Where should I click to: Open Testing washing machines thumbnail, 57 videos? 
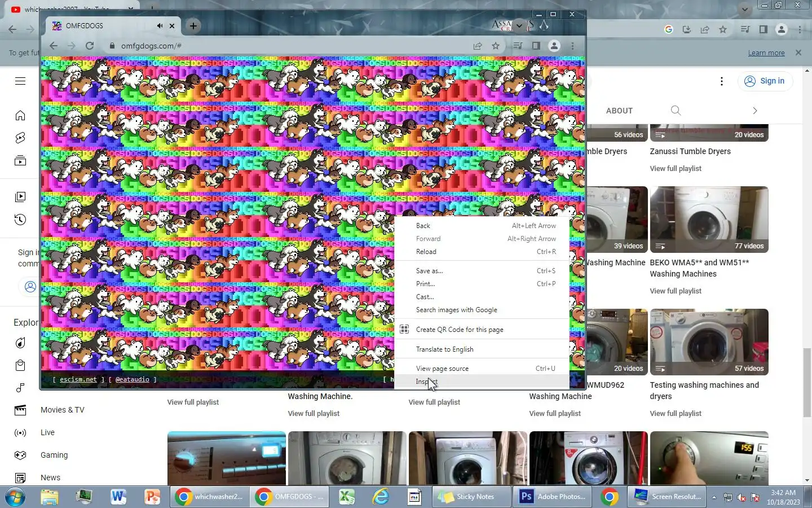click(709, 342)
